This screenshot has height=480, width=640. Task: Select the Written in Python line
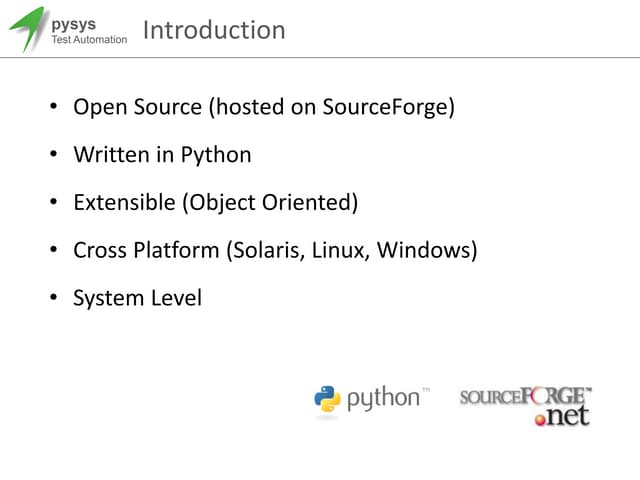click(162, 155)
